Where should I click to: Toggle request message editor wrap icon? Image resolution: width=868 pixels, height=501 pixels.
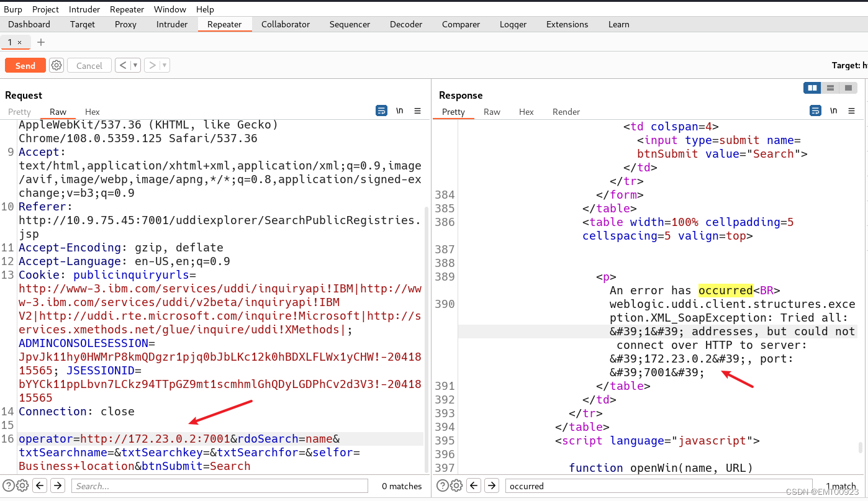381,111
